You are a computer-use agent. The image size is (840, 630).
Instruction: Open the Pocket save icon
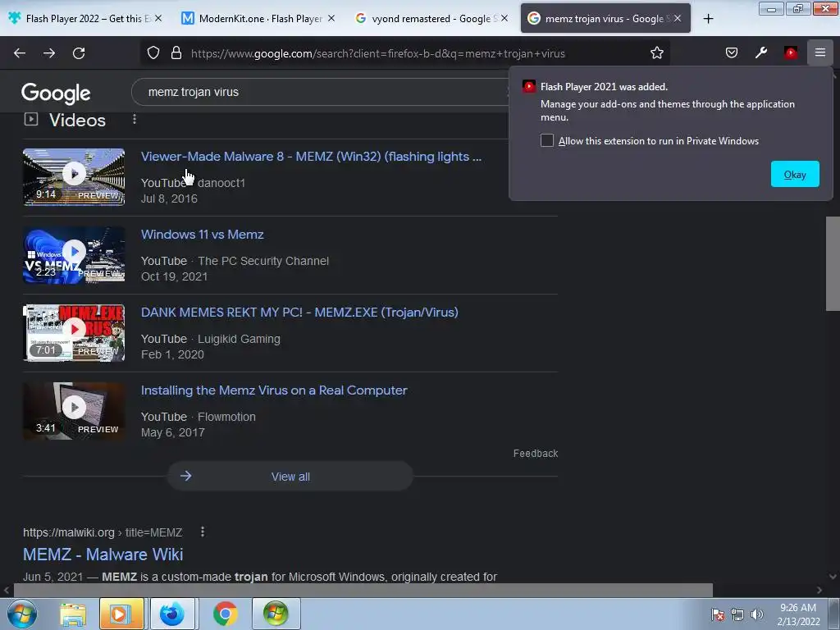[x=732, y=53]
